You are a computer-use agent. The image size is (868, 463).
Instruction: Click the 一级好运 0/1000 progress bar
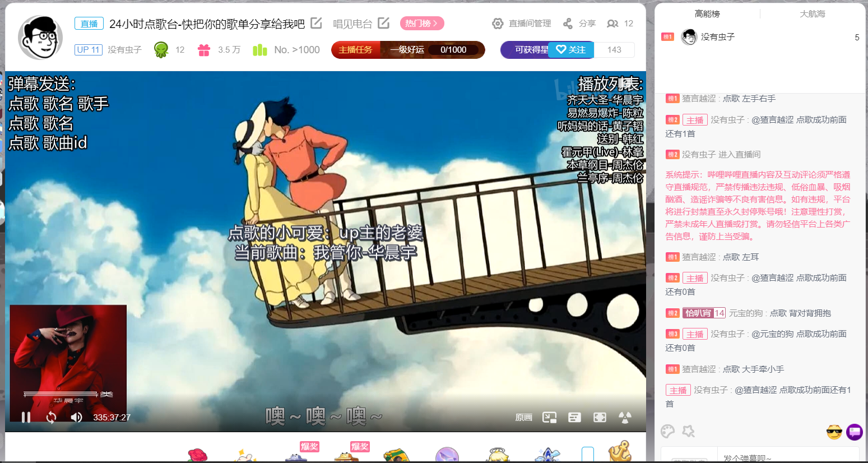tap(433, 50)
